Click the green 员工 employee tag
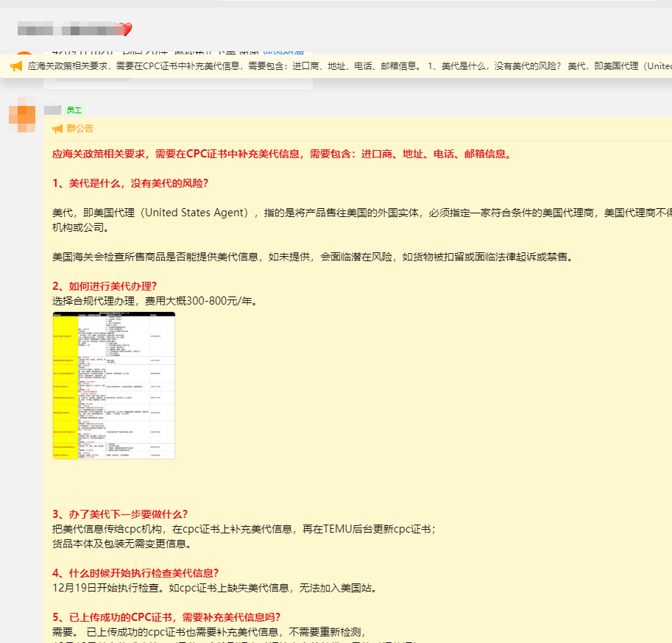 [74, 109]
